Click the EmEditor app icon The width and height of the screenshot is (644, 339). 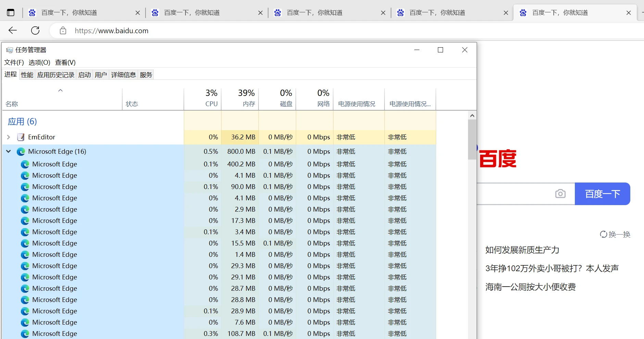[x=21, y=137]
